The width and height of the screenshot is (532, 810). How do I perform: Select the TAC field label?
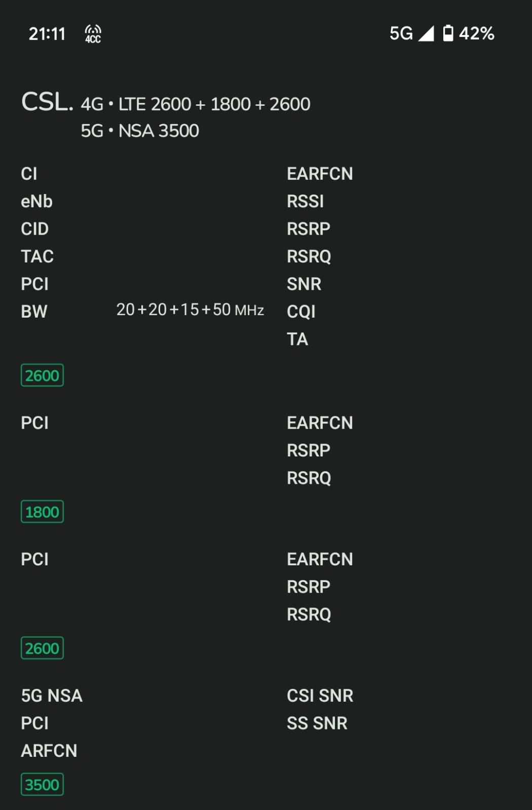pyautogui.click(x=37, y=256)
